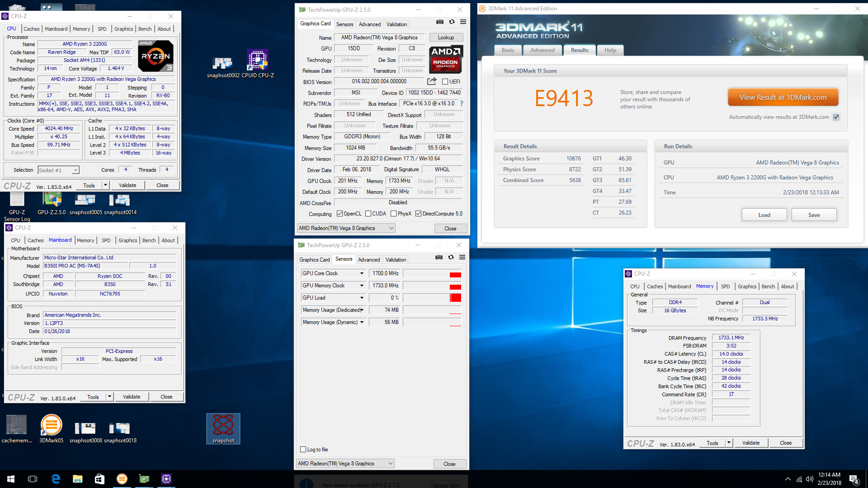868x488 pixels.
Task: Open snaphsot0008 desktop icon
Action: pyautogui.click(x=86, y=432)
